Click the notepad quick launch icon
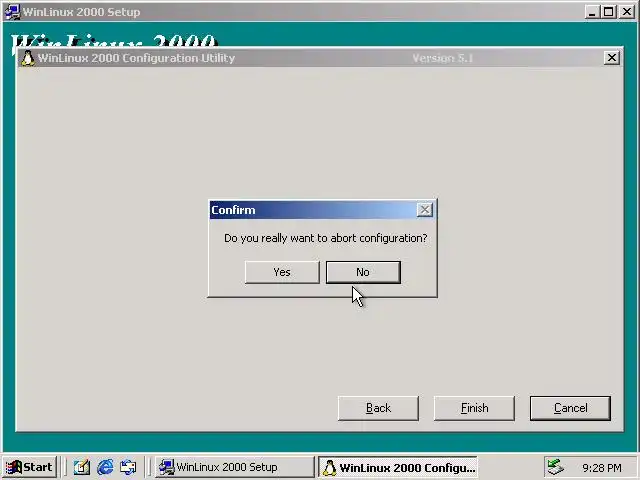 [x=82, y=467]
